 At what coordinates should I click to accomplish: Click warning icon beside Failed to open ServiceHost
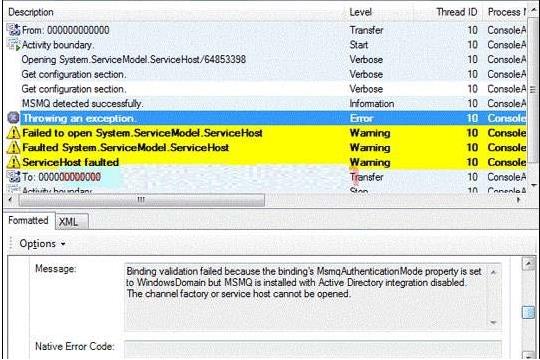pyautogui.click(x=13, y=133)
